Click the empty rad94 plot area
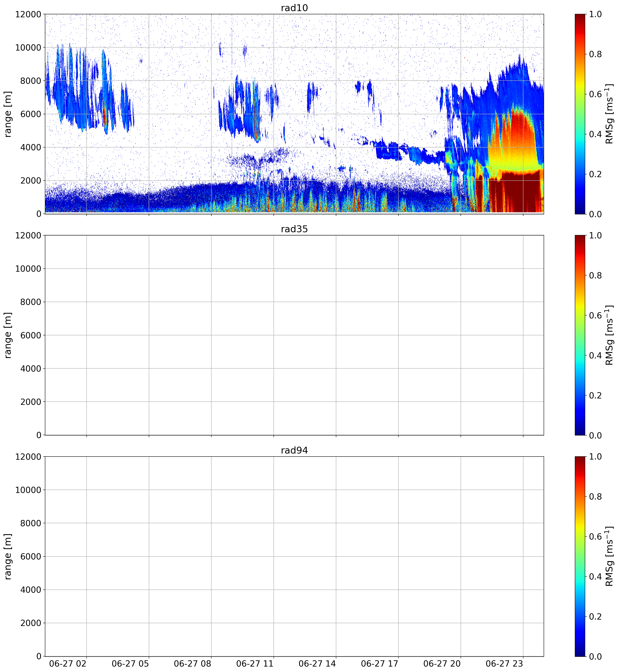The height and width of the screenshot is (672, 619). pos(294,556)
